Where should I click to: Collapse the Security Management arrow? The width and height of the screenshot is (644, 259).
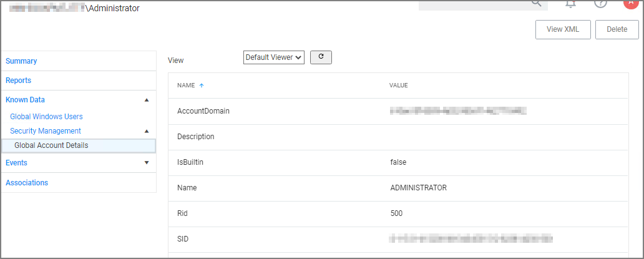pyautogui.click(x=147, y=131)
